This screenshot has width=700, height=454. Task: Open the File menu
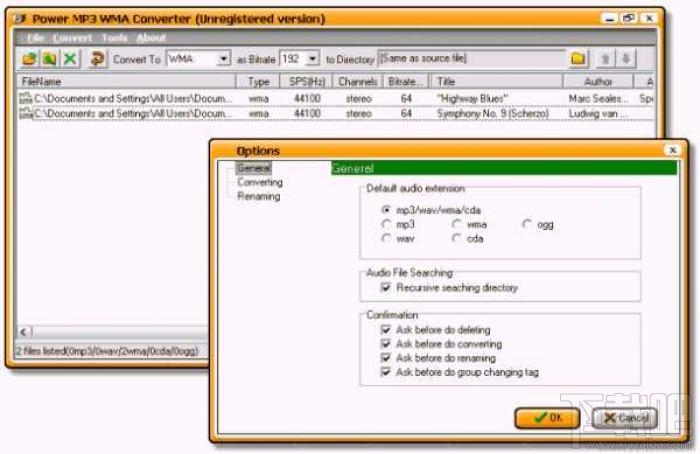point(35,38)
